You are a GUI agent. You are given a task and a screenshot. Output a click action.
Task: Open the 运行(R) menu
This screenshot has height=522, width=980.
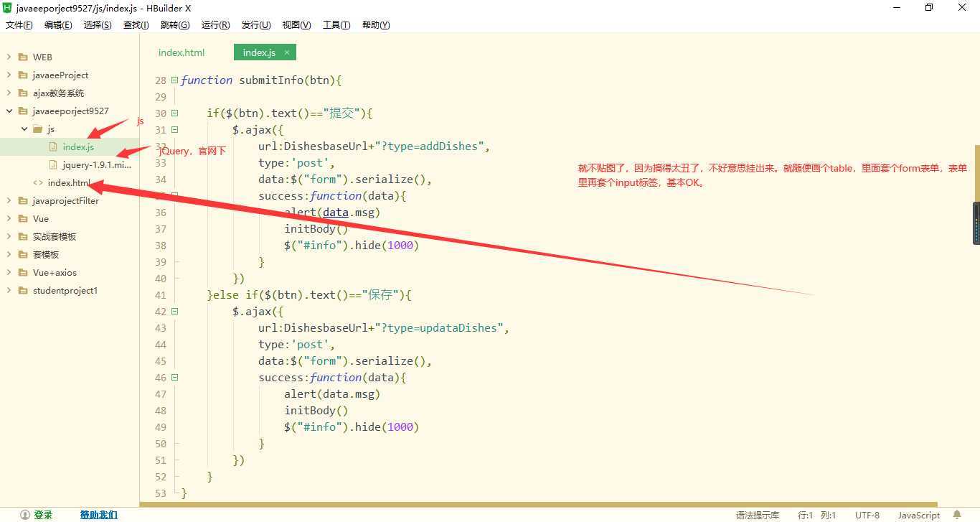click(x=215, y=25)
